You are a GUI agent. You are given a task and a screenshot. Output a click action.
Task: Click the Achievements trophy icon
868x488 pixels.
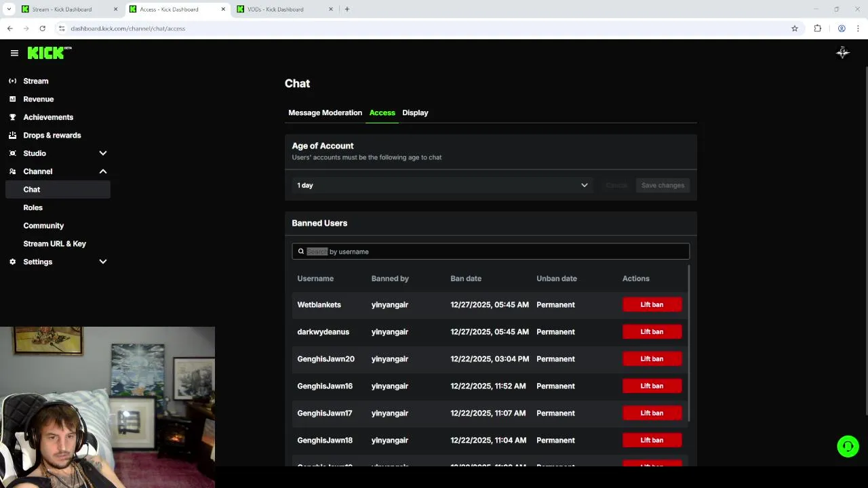point(12,117)
